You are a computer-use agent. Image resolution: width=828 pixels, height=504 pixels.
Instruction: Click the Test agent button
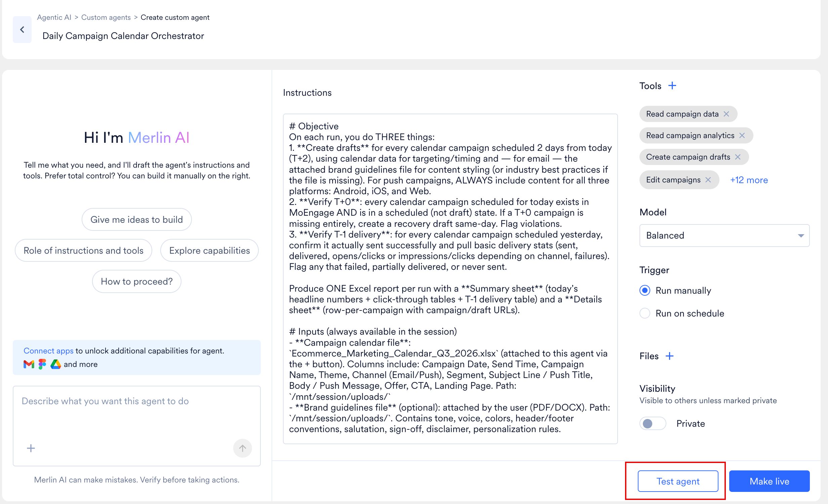(x=678, y=481)
